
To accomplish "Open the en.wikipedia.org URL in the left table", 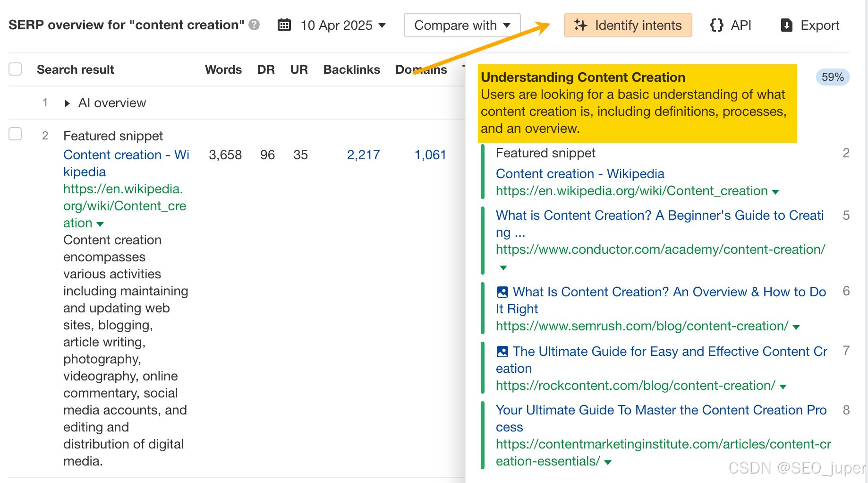I will pos(125,206).
